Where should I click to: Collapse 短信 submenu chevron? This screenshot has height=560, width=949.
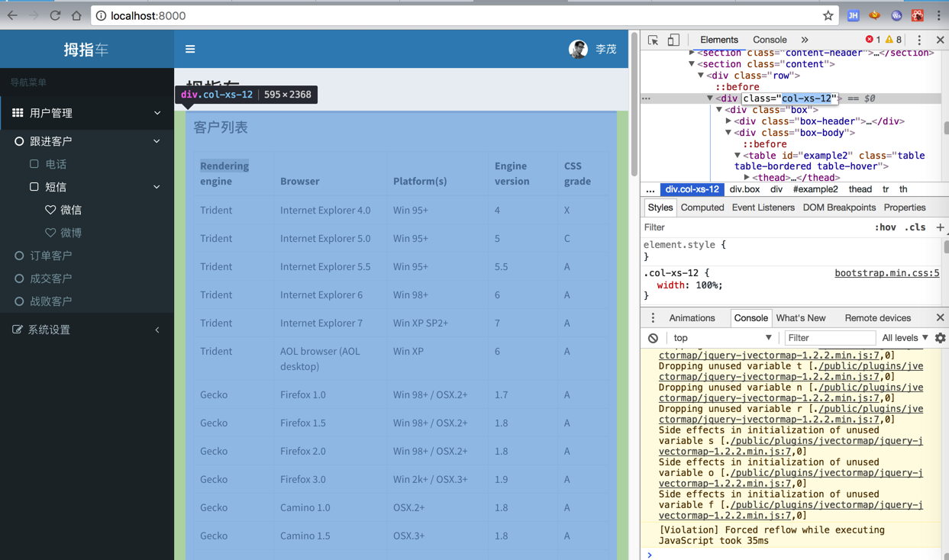click(157, 187)
